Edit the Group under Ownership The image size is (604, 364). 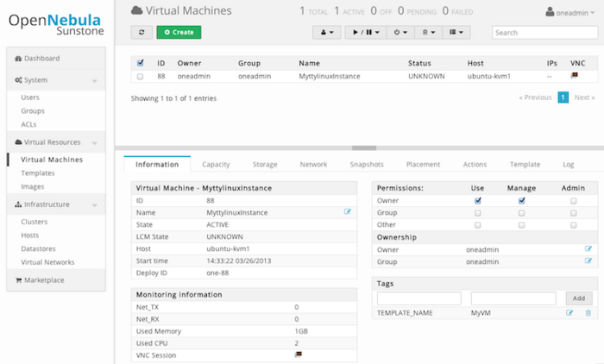588,260
